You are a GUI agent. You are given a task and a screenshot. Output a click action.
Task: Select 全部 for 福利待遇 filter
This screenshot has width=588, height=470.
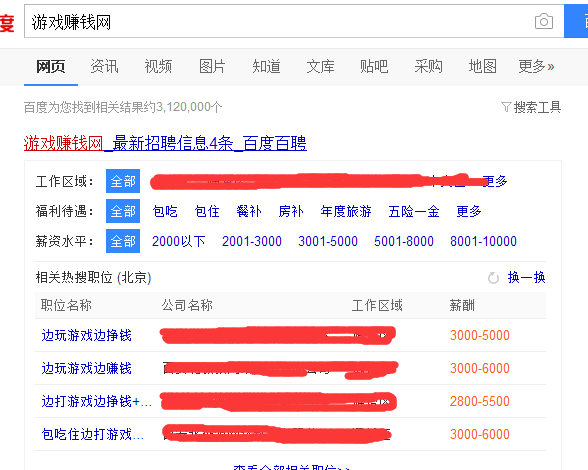(x=123, y=211)
